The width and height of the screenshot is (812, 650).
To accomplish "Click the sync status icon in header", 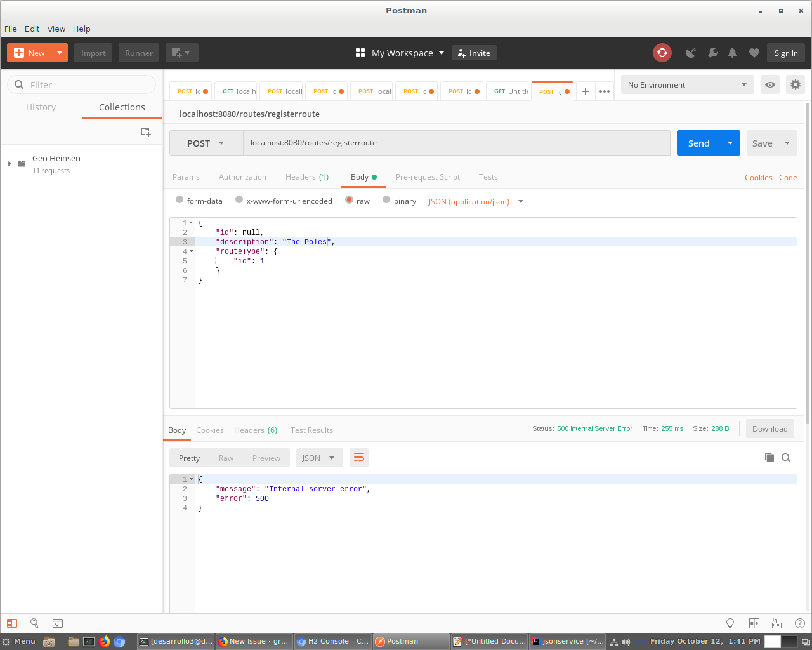I will 662,53.
